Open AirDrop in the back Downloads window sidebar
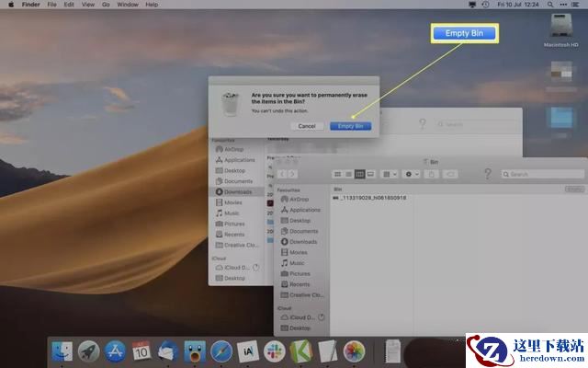 (230, 149)
